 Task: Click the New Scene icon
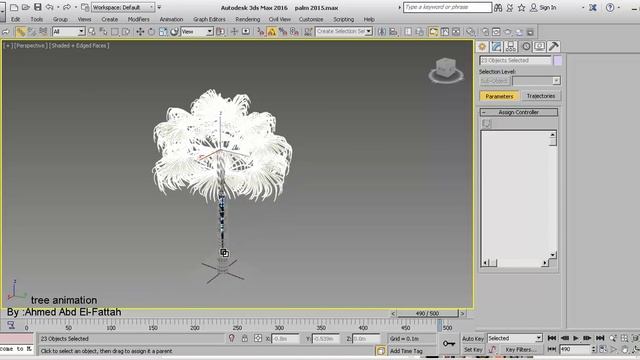pyautogui.click(x=13, y=7)
